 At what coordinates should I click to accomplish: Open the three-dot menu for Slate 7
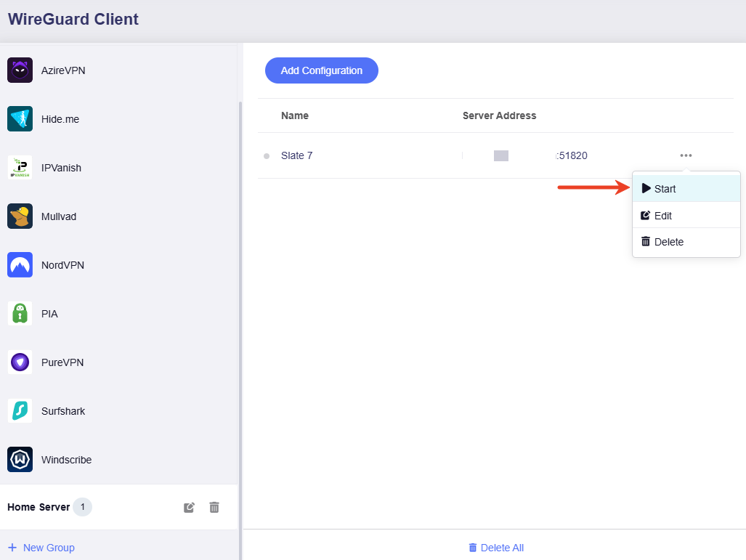click(x=685, y=155)
